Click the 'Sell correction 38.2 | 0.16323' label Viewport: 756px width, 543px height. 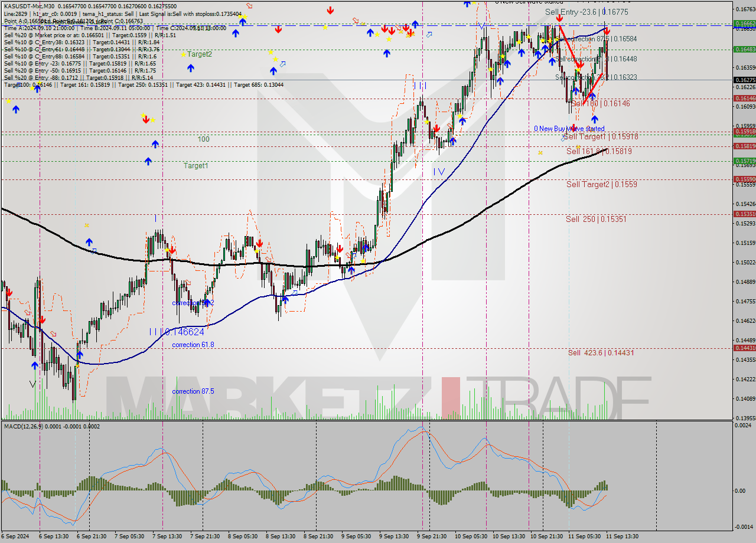tap(596, 77)
